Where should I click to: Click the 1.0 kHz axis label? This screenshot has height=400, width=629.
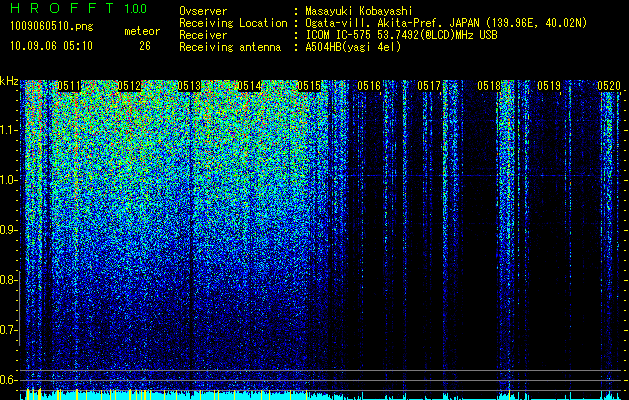[9, 180]
